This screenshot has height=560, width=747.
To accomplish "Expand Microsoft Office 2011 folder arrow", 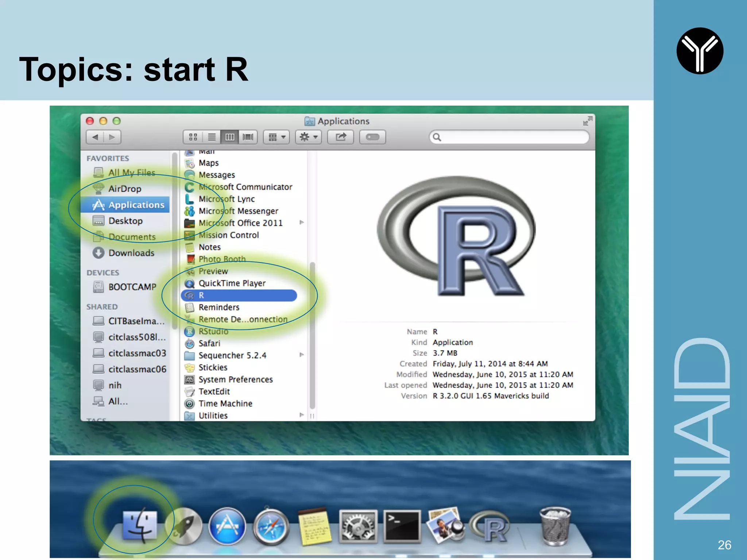I will tap(302, 222).
